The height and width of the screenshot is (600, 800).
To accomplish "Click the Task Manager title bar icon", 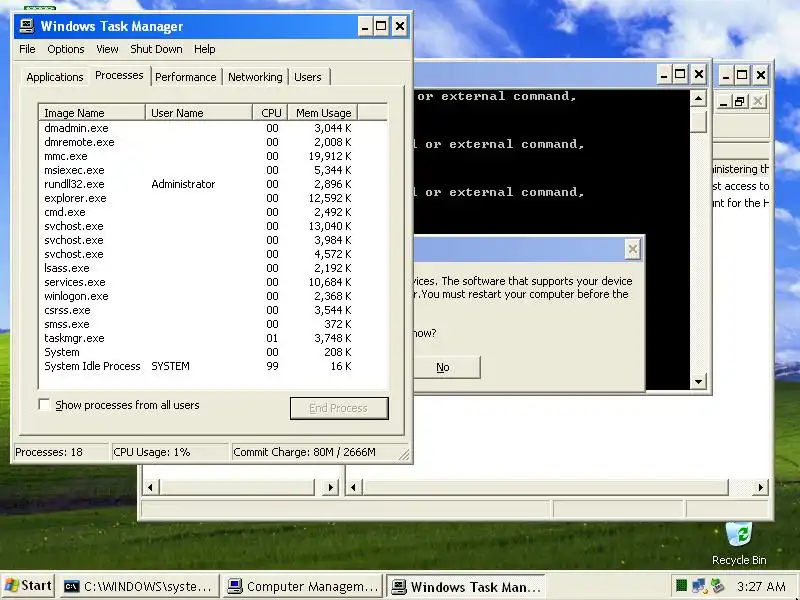I will [x=27, y=26].
